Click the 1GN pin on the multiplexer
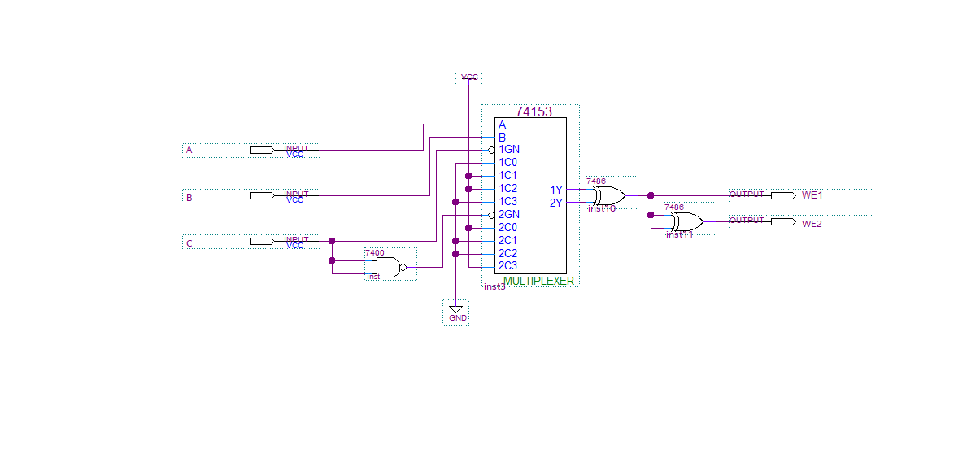The height and width of the screenshot is (463, 980). (x=509, y=150)
